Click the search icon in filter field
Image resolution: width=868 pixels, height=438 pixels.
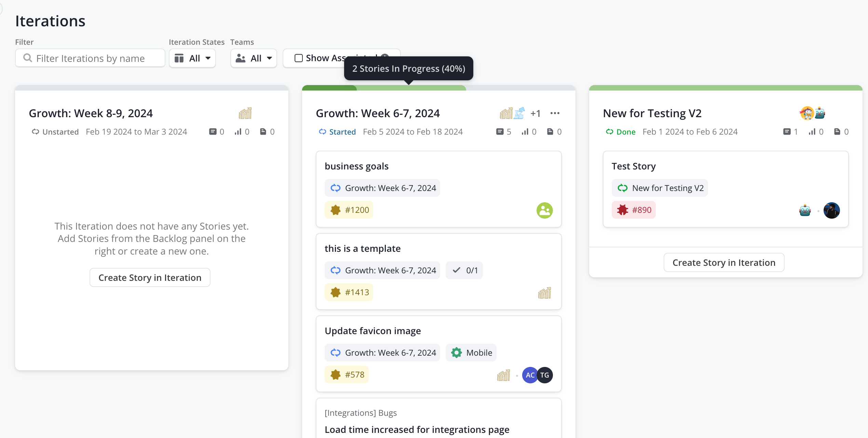coord(28,58)
